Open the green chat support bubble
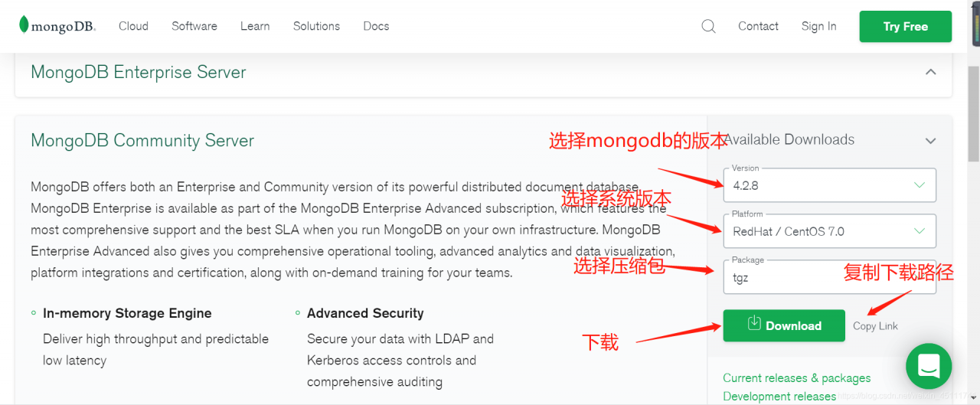Screen dimensions: 980x405 tap(929, 366)
